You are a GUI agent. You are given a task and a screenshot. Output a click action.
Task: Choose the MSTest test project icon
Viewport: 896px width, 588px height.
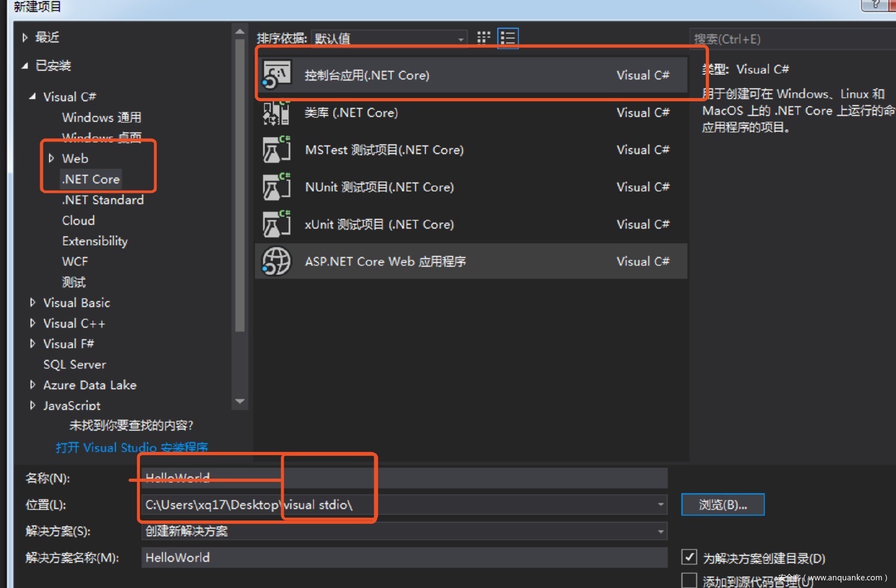click(x=277, y=150)
